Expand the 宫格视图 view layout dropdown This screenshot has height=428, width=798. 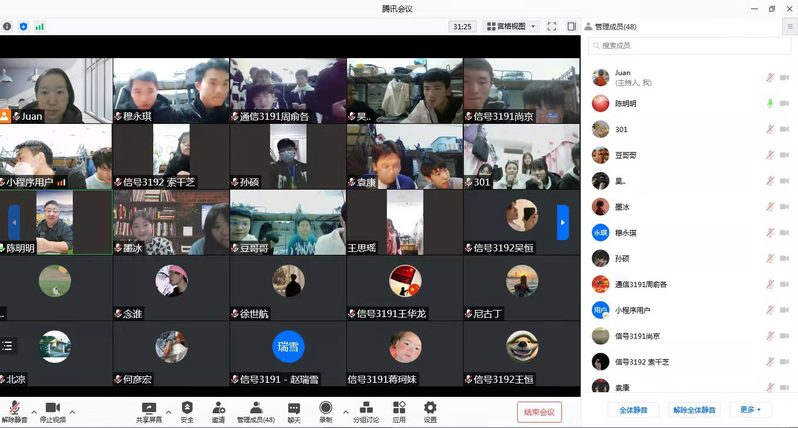pyautogui.click(x=511, y=26)
